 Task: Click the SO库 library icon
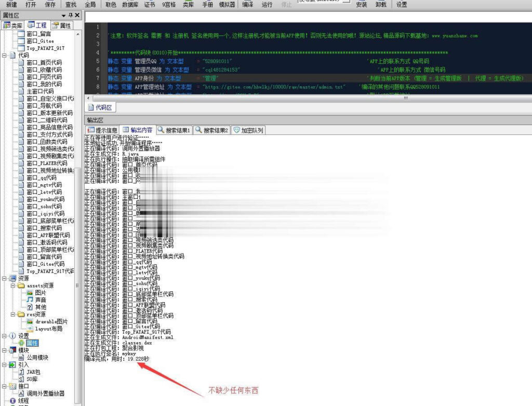coord(21,380)
